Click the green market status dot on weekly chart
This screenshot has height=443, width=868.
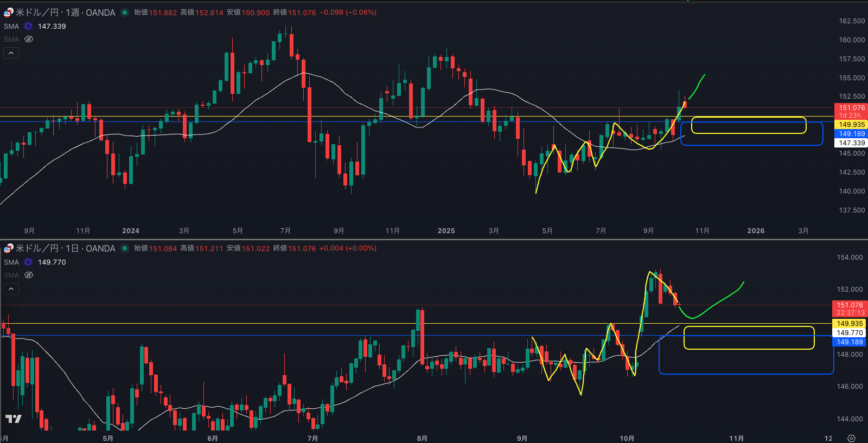[x=125, y=12]
